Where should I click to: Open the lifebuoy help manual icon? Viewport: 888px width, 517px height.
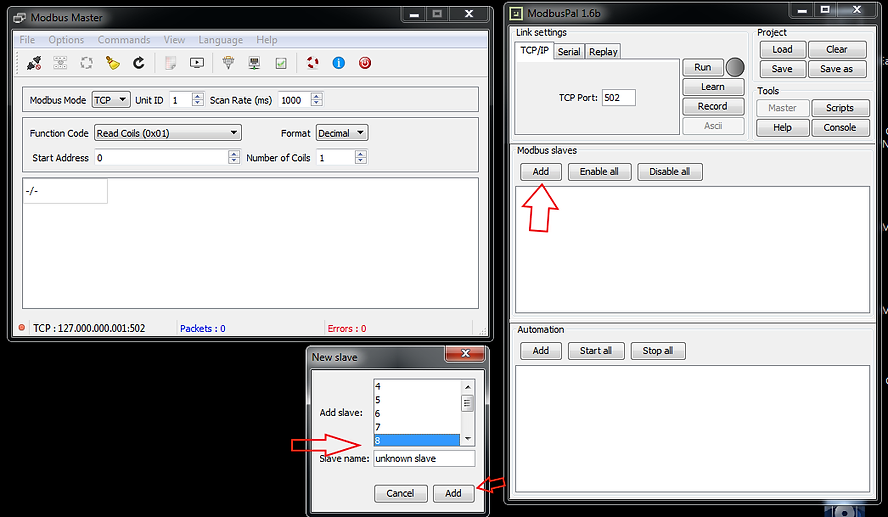313,63
